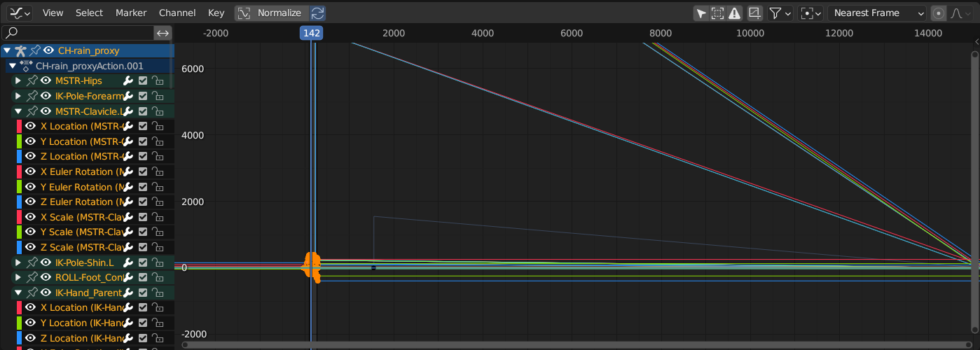Select X Location channel under MSTR-Clavicle

(81, 126)
